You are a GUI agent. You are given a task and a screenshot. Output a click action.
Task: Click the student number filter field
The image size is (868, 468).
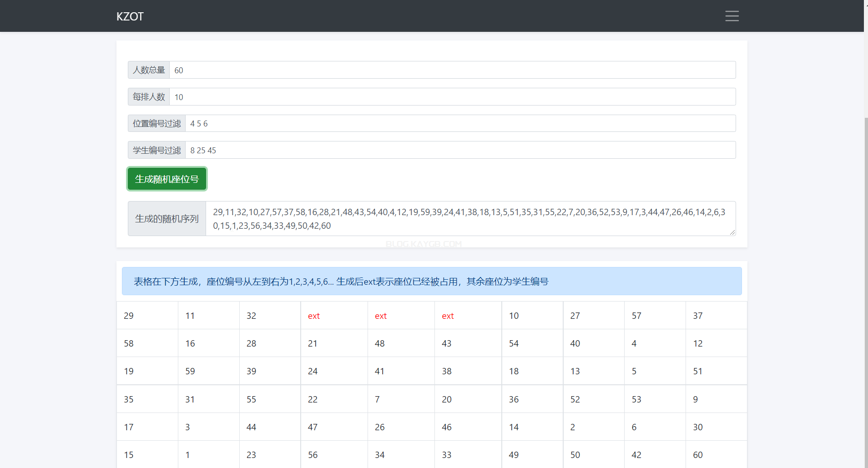[460, 150]
